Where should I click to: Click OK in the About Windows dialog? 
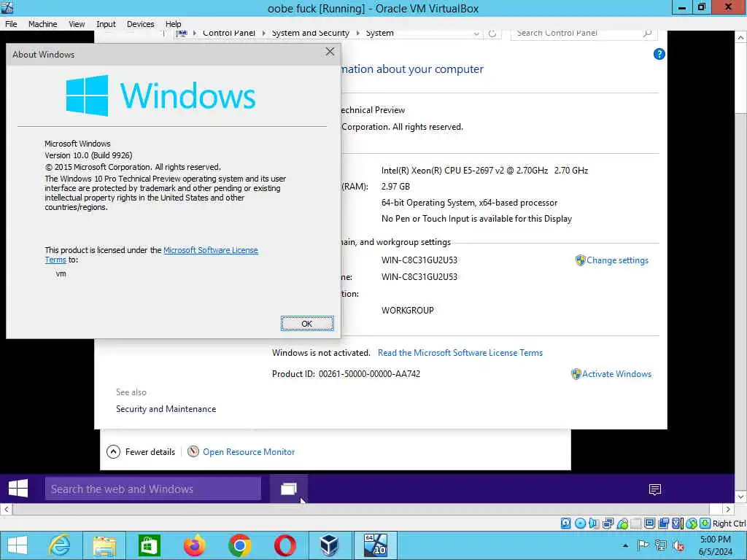coord(307,323)
